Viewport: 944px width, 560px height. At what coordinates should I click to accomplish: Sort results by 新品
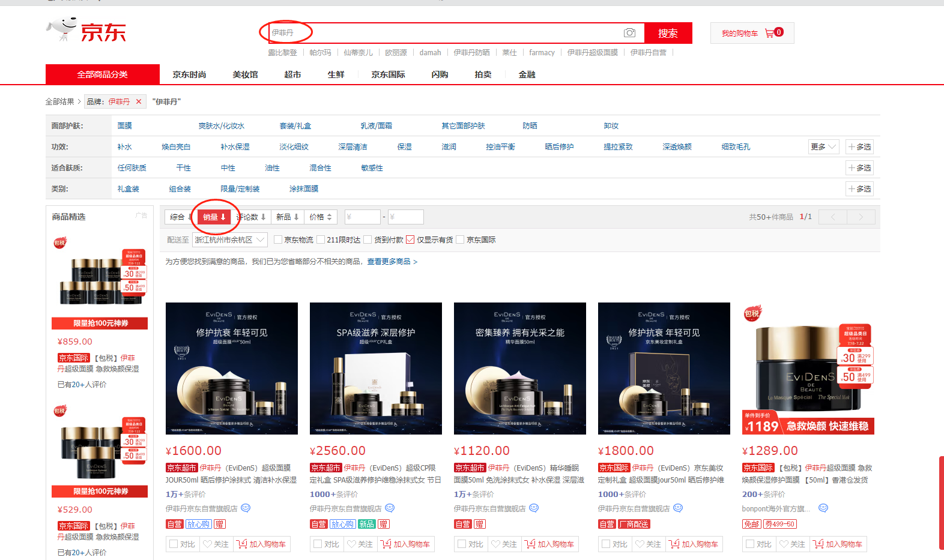click(288, 217)
